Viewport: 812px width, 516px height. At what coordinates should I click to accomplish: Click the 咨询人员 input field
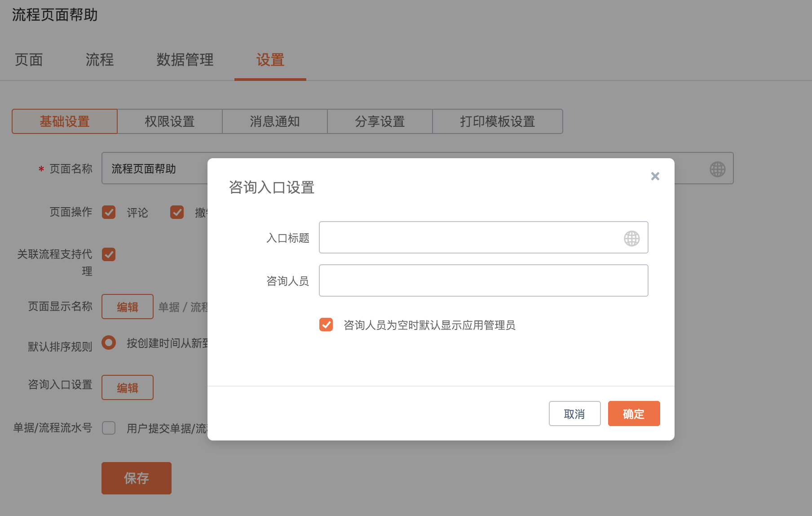coord(483,280)
